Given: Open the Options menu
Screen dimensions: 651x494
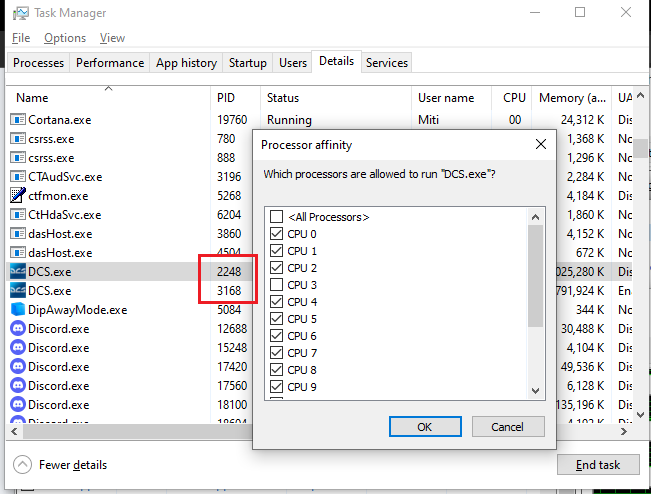Looking at the screenshot, I should 65,38.
